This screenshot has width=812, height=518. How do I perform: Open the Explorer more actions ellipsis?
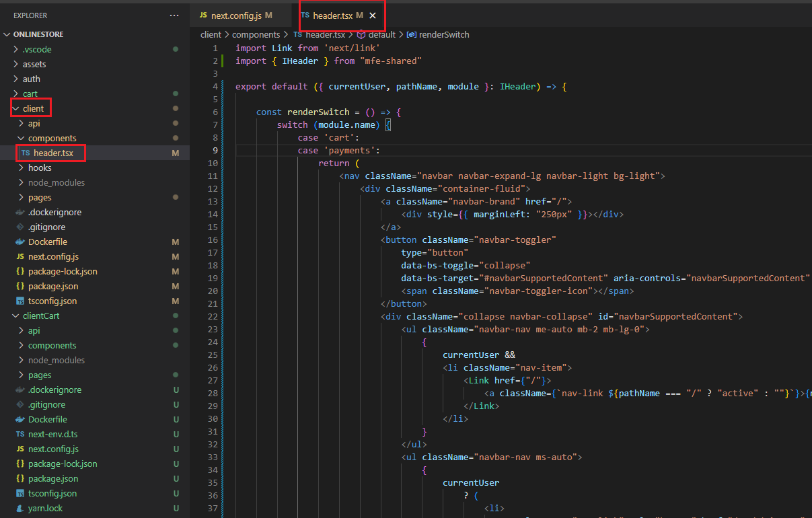(174, 15)
